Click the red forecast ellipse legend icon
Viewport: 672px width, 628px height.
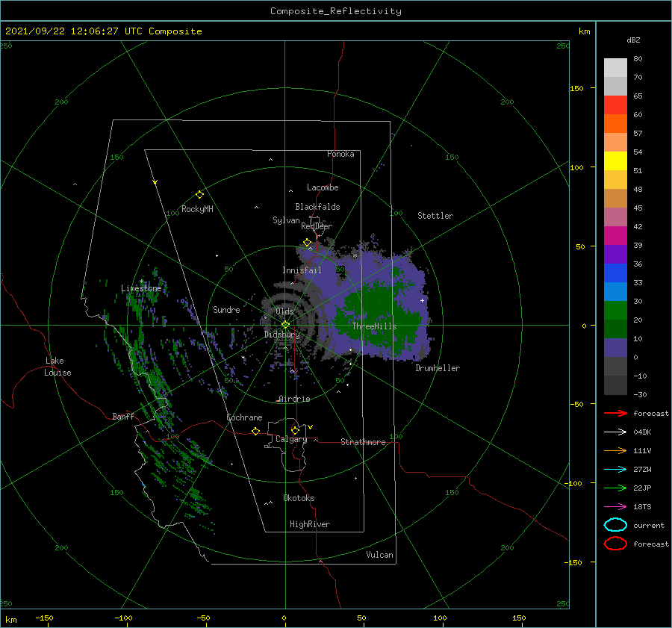(615, 544)
